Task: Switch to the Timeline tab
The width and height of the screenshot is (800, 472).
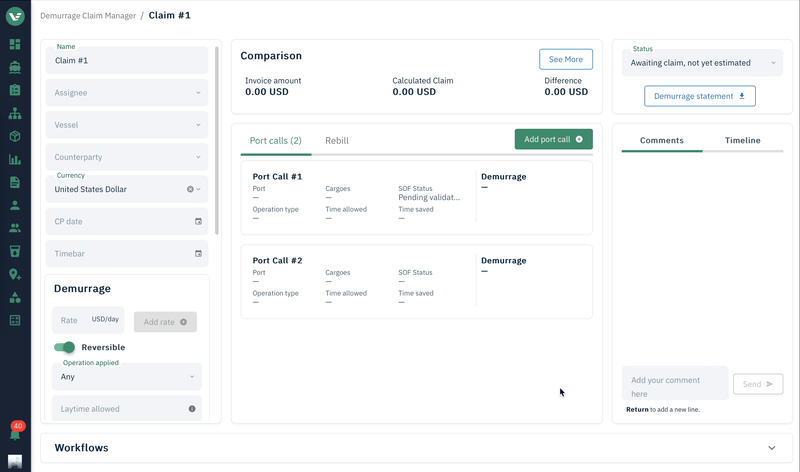Action: click(x=742, y=141)
